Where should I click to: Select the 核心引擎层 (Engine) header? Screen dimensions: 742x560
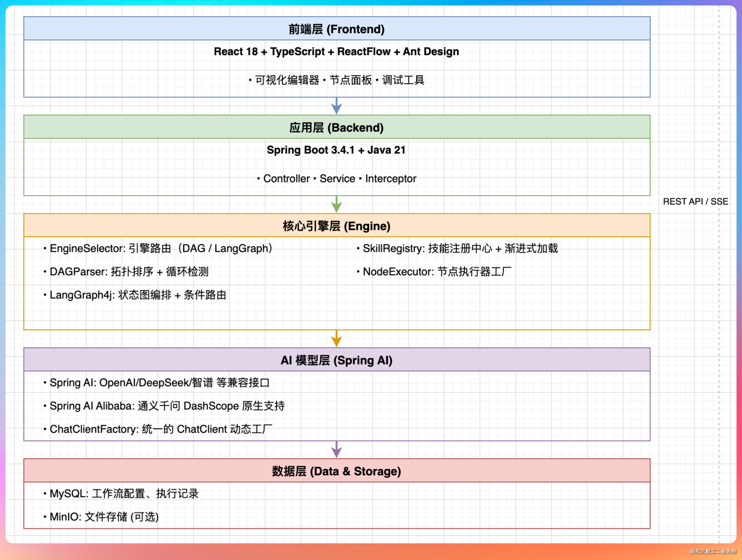coord(337,226)
